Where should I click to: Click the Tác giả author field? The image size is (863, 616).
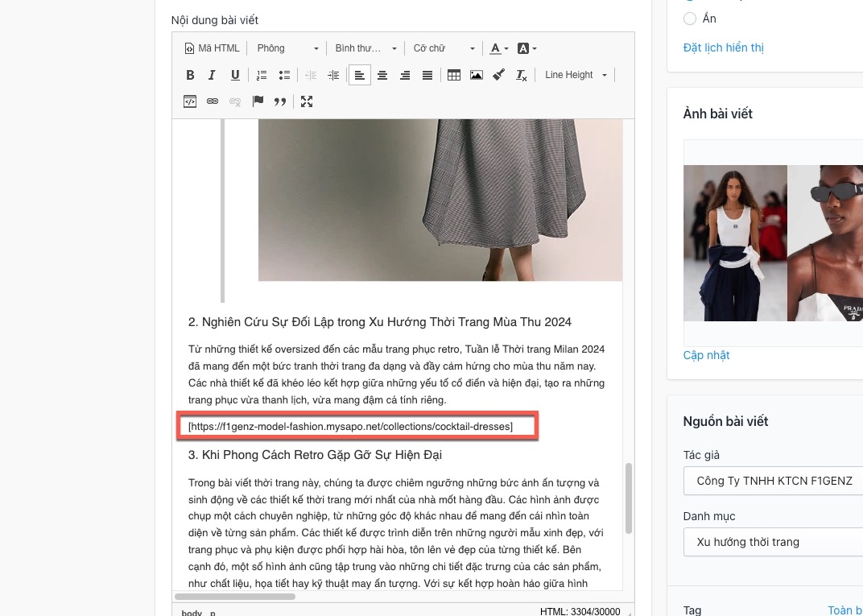click(x=773, y=482)
